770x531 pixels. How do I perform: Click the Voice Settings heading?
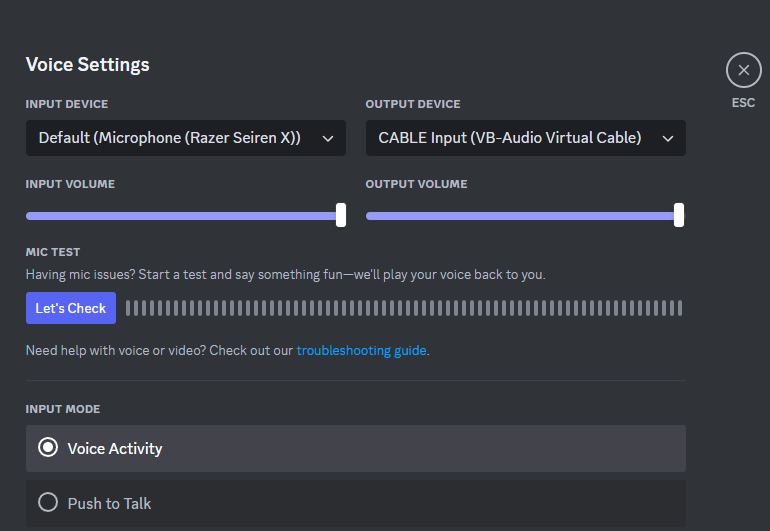click(x=87, y=65)
